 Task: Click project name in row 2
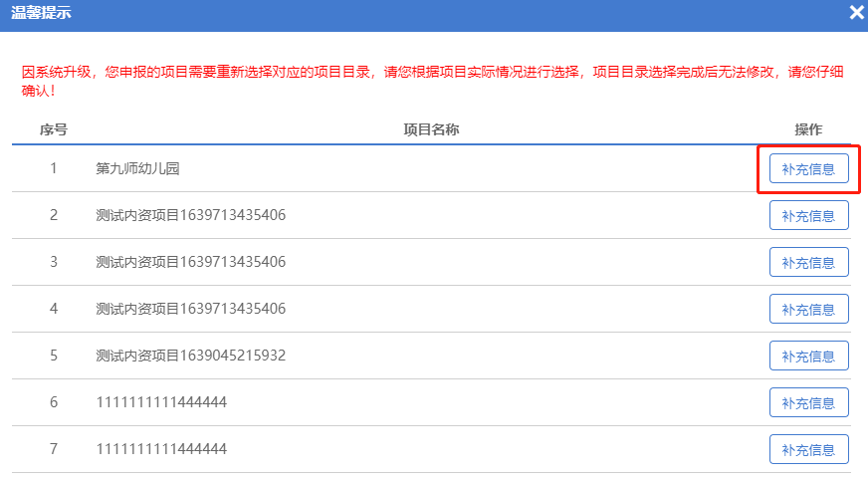pos(191,215)
